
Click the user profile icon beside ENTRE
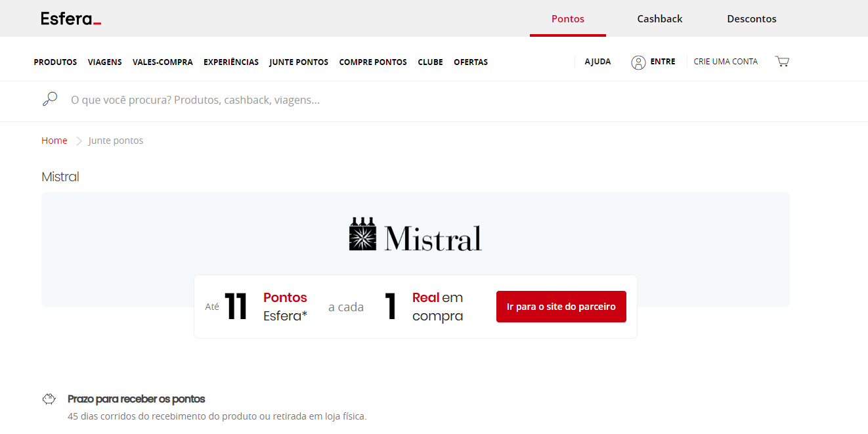(x=639, y=62)
